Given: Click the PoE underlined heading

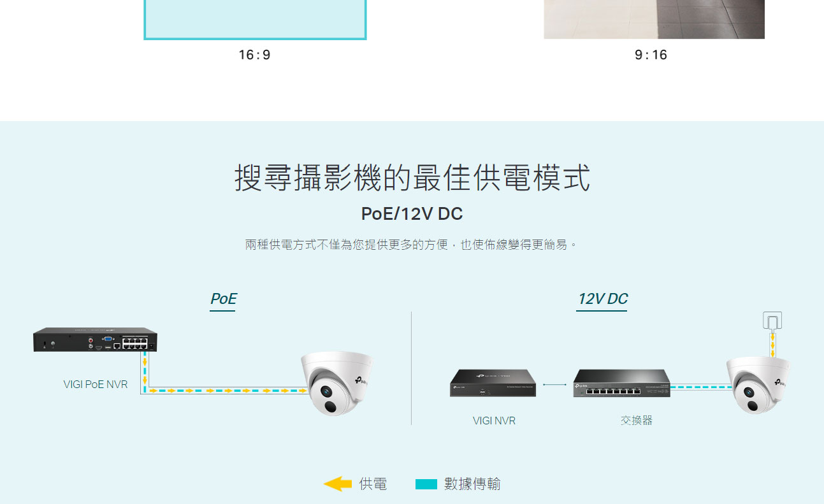Looking at the screenshot, I should 223,299.
